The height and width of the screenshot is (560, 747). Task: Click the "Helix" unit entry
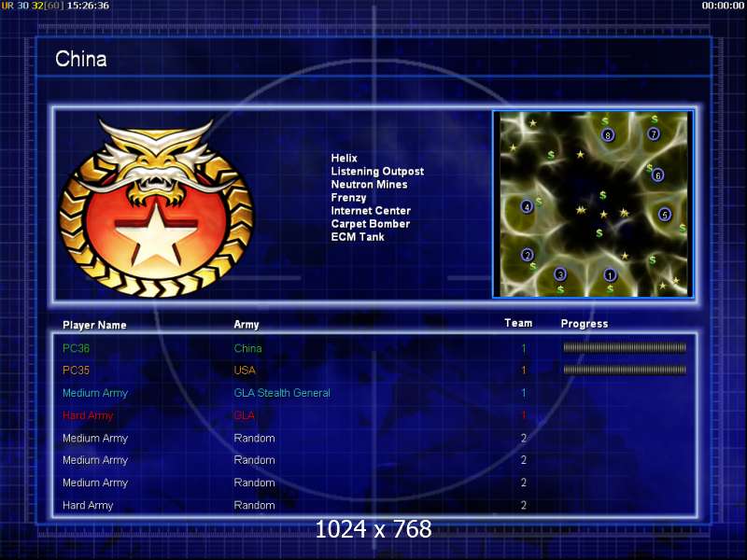(344, 158)
